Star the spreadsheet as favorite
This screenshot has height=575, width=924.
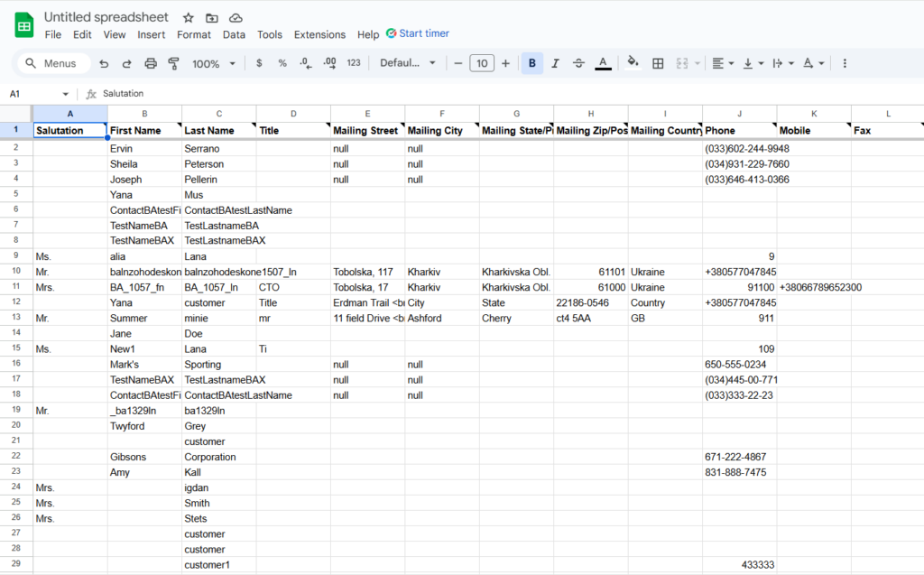point(188,16)
